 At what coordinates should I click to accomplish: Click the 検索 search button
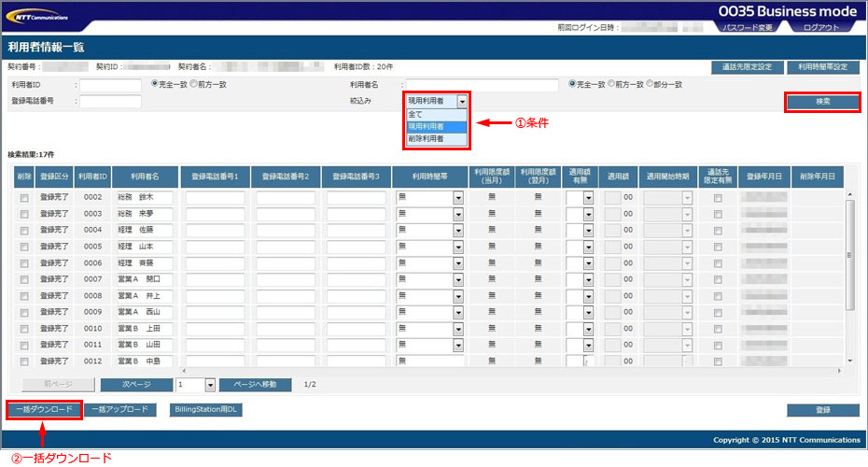click(x=822, y=101)
